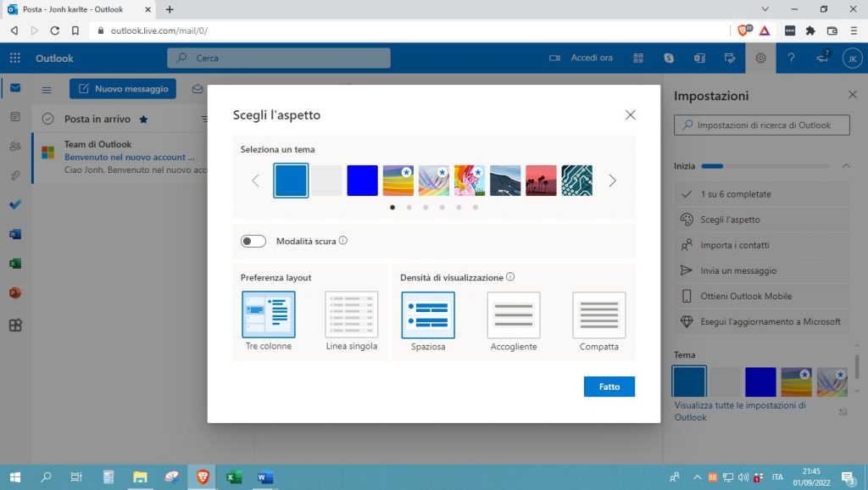The width and height of the screenshot is (868, 490).
Task: Click the Impostazioni di ricerca search field
Action: click(761, 125)
